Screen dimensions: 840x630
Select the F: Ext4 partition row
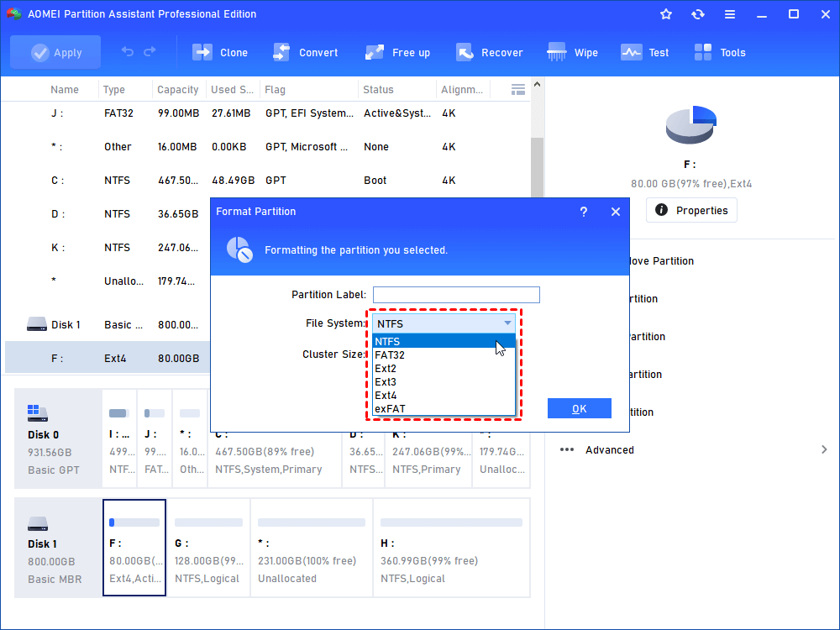[108, 359]
